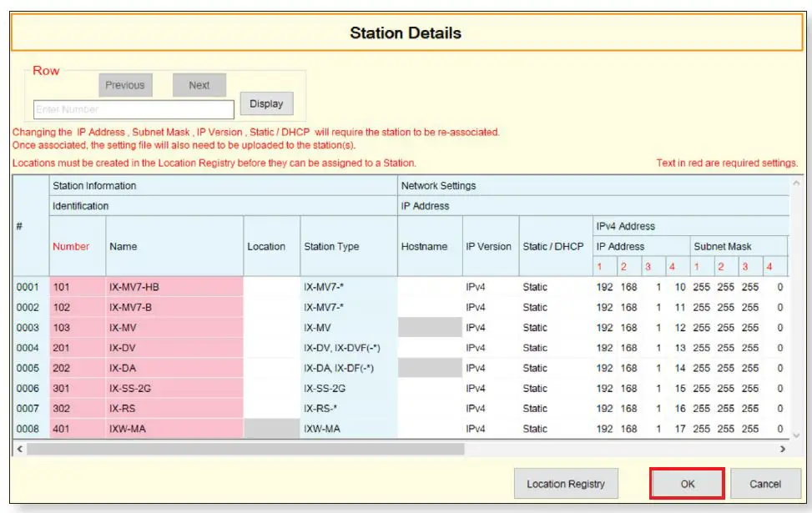This screenshot has height=513, width=812.
Task: Select Station Type cell IXW-MA
Action: pyautogui.click(x=348, y=429)
